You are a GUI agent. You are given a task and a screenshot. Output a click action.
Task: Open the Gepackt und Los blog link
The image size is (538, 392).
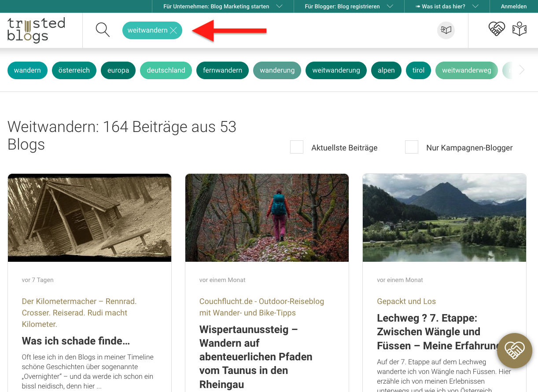406,301
